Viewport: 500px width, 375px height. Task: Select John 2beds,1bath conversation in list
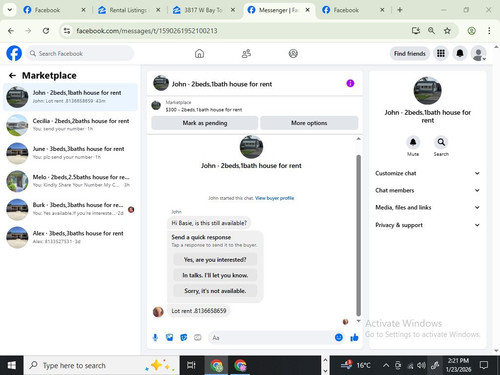pyautogui.click(x=70, y=97)
